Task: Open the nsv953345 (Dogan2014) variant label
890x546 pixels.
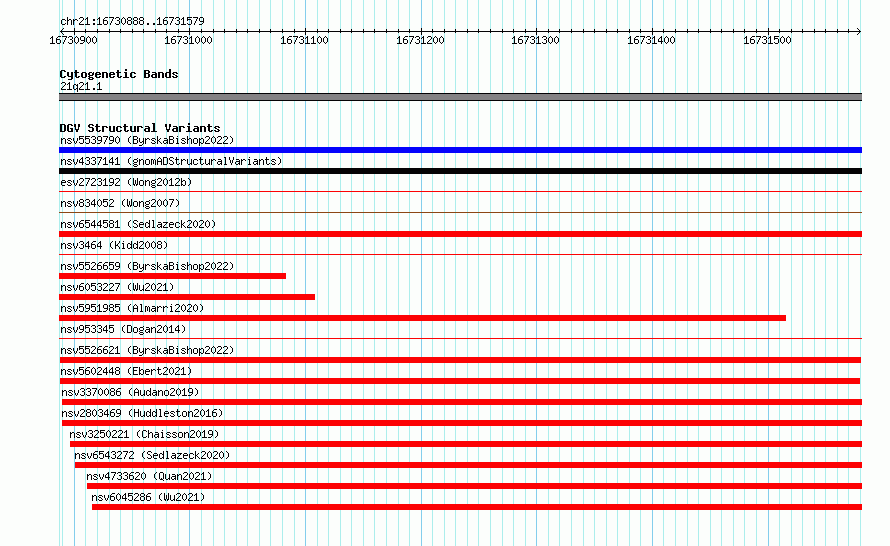Action: point(123,329)
